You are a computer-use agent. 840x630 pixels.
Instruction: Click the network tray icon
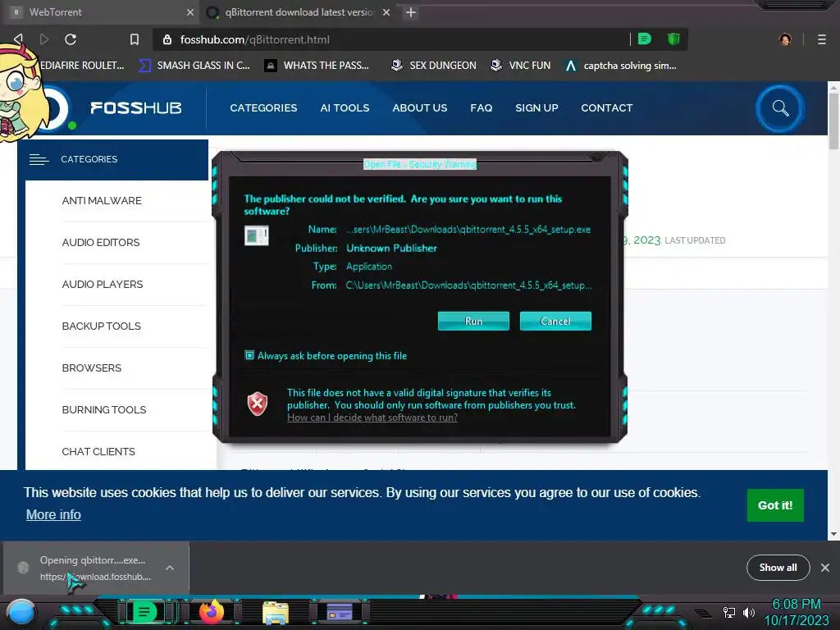[729, 612]
